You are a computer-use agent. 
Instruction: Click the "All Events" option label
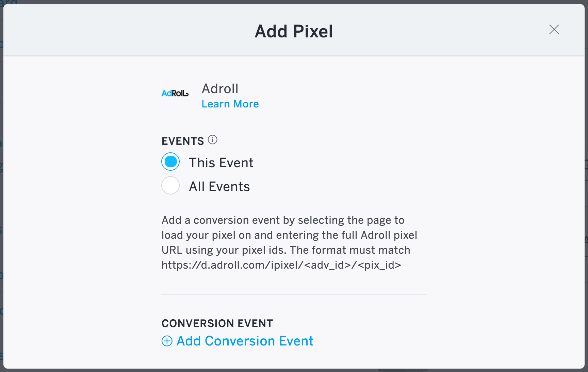pos(219,187)
